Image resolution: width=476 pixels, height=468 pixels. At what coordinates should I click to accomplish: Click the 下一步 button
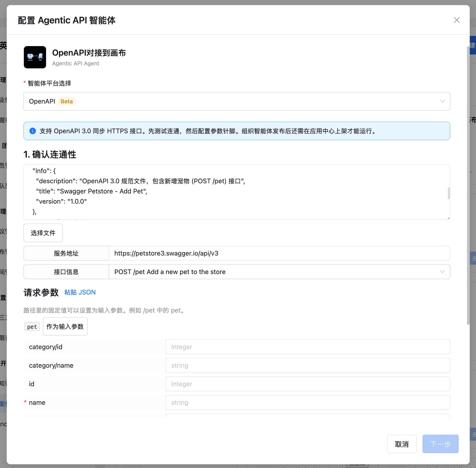pos(440,444)
